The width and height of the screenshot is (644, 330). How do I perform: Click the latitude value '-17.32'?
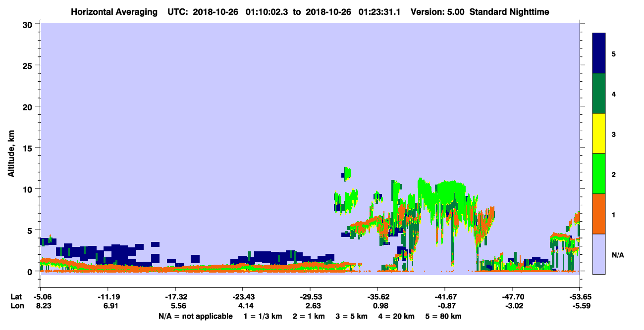coord(175,297)
